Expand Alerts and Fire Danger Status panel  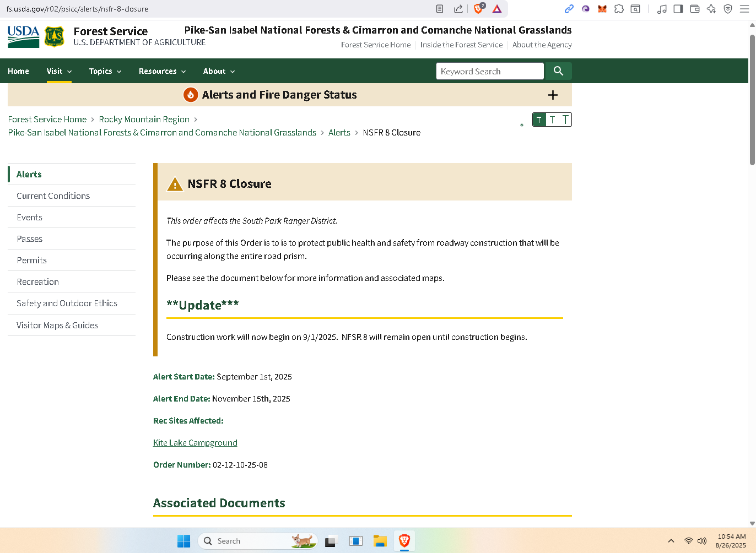(553, 95)
